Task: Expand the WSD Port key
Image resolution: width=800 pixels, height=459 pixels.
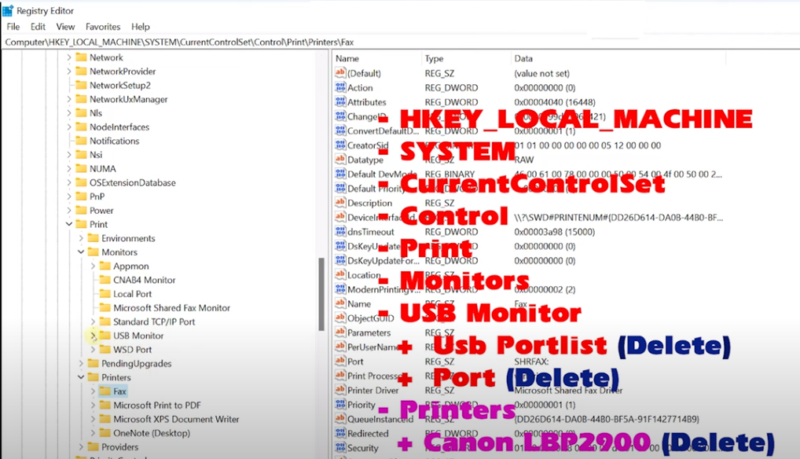Action: (x=93, y=349)
